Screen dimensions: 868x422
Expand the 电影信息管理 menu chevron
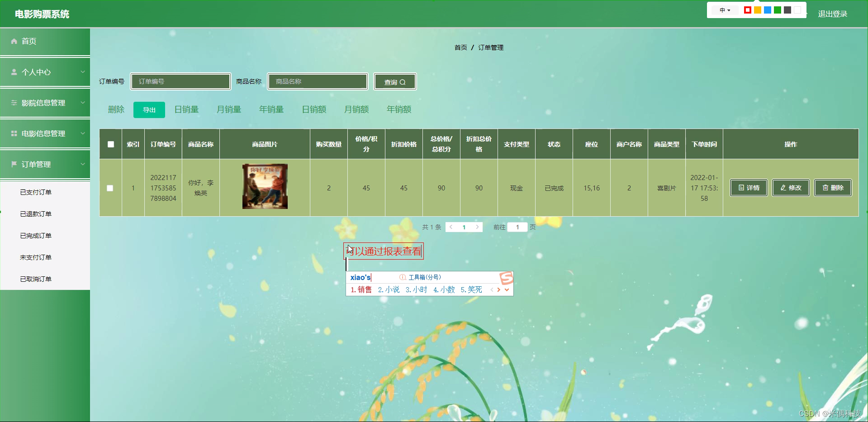point(83,133)
